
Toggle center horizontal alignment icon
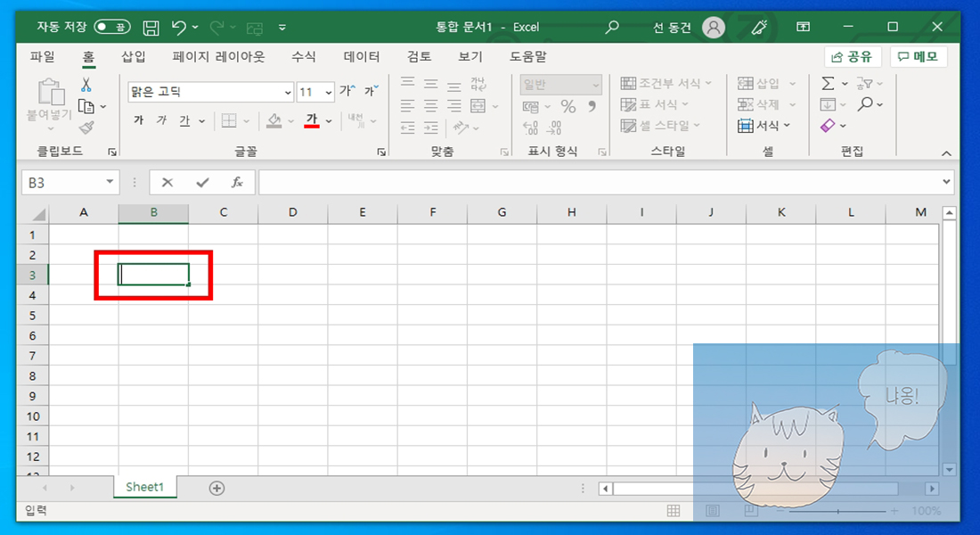(430, 106)
